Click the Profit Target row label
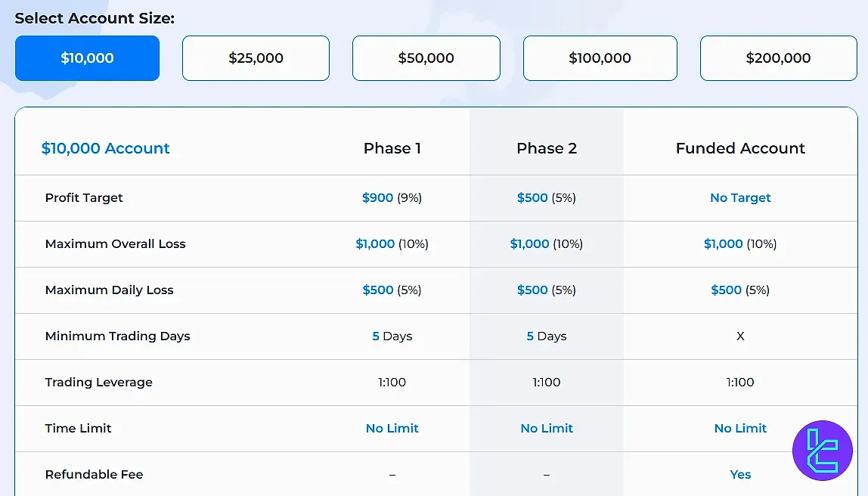The width and height of the screenshot is (868, 496). (x=84, y=198)
